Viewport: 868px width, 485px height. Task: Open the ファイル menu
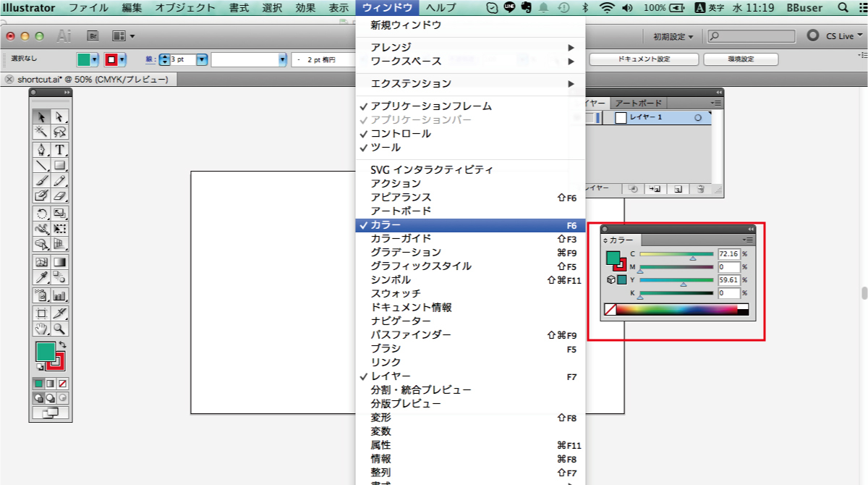tap(88, 8)
